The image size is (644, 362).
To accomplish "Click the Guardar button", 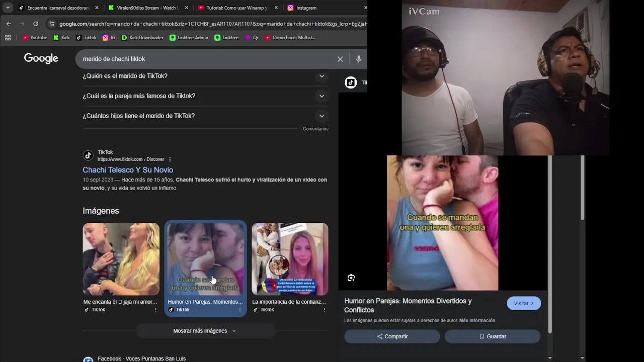I will [493, 336].
